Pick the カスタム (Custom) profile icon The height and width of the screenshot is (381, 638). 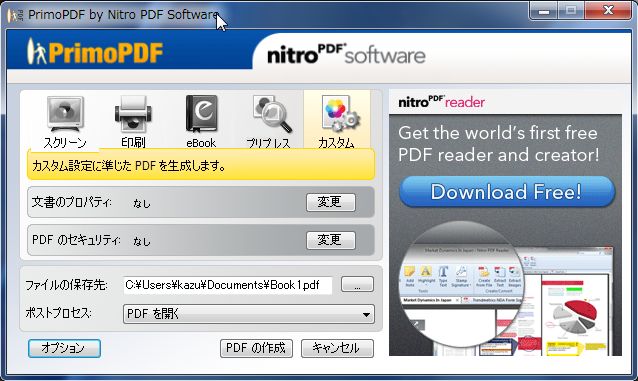(x=337, y=120)
